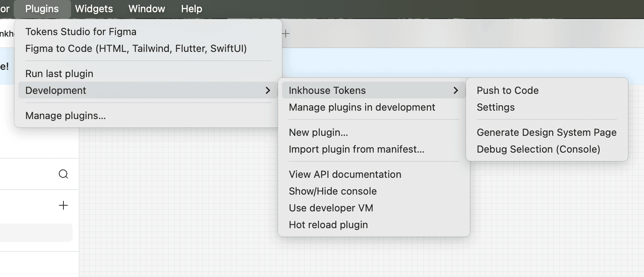Run Push to Code command
Screen dimensions: 644x277
coord(547,90)
